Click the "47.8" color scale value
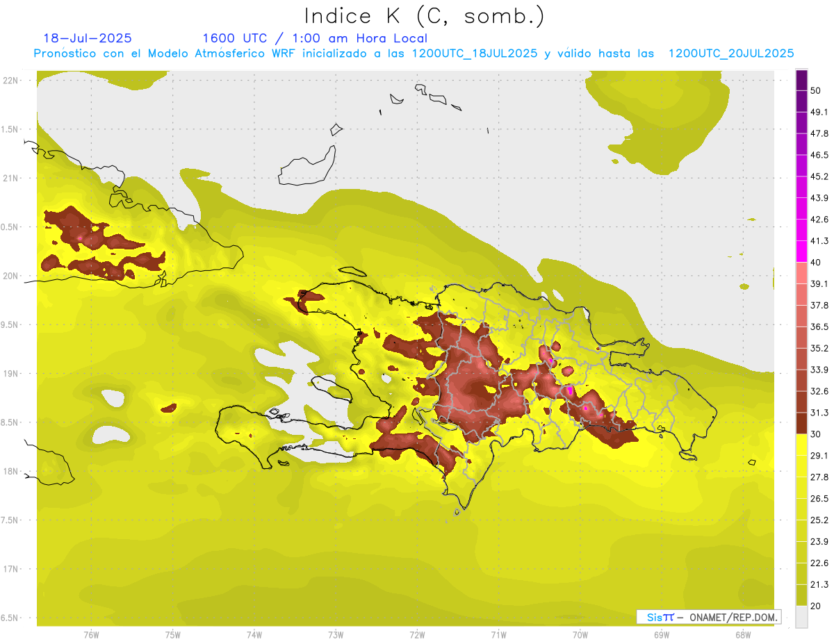Image resolution: width=834 pixels, height=644 pixels. (819, 133)
